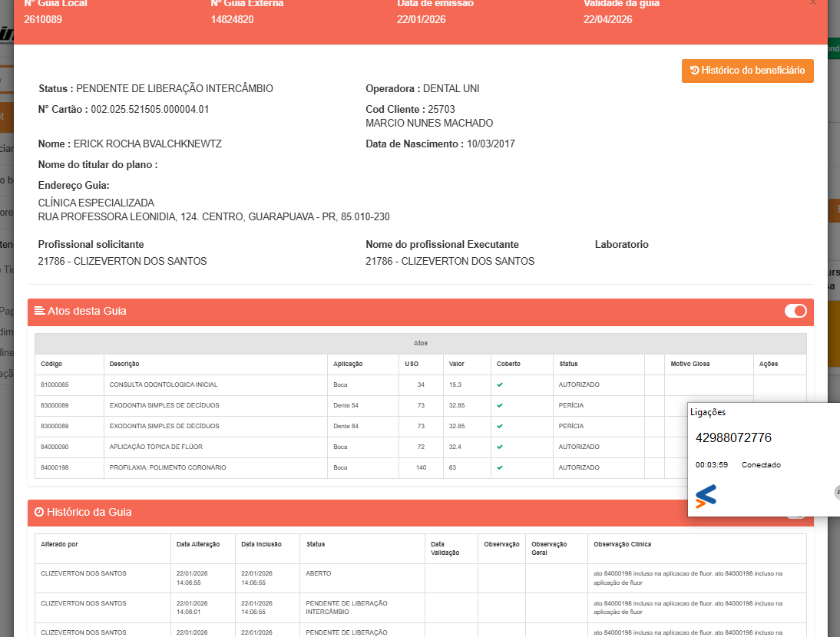
Task: Click the clock icon beside Histórico da Guia
Action: point(38,512)
